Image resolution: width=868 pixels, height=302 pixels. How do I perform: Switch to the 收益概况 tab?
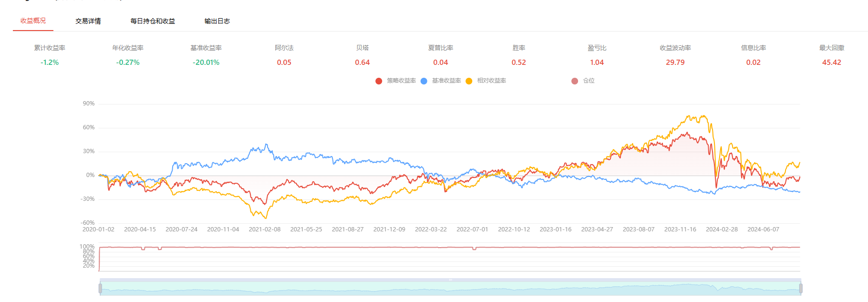[33, 21]
